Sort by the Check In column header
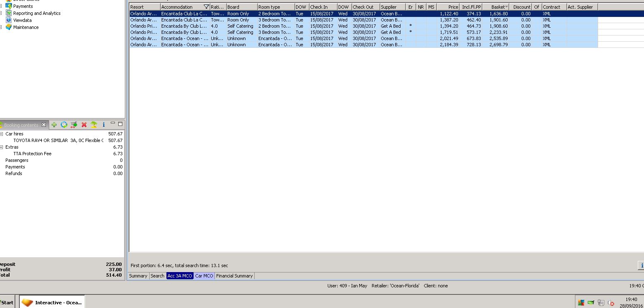644x308 pixels. (x=323, y=7)
